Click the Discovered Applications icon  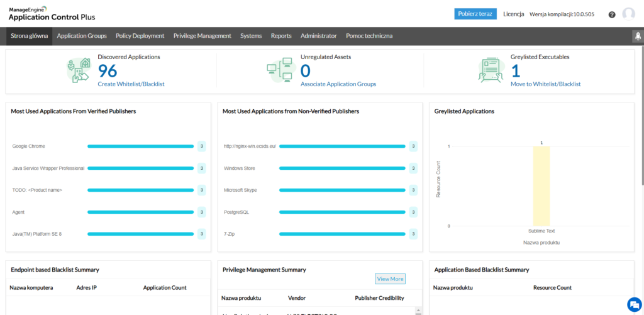[79, 70]
